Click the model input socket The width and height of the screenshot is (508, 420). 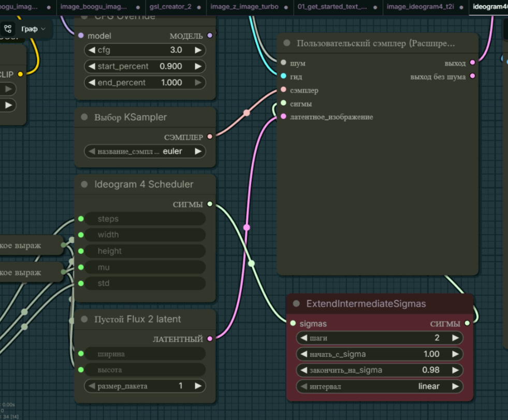click(81, 35)
